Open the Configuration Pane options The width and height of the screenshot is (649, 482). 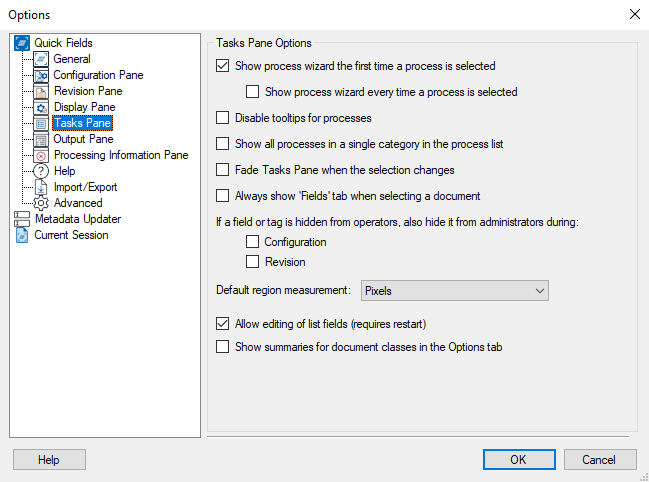pyautogui.click(x=99, y=75)
